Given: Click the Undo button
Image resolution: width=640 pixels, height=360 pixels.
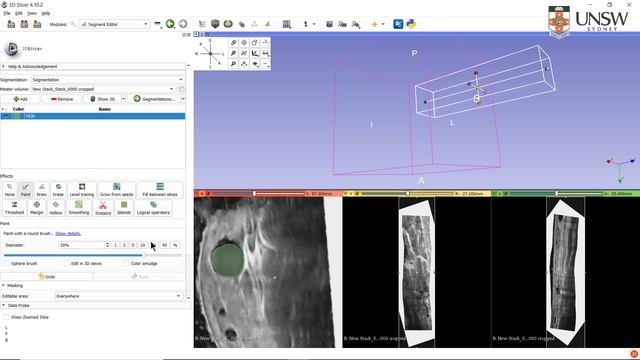Looking at the screenshot, I should pyautogui.click(x=47, y=276).
